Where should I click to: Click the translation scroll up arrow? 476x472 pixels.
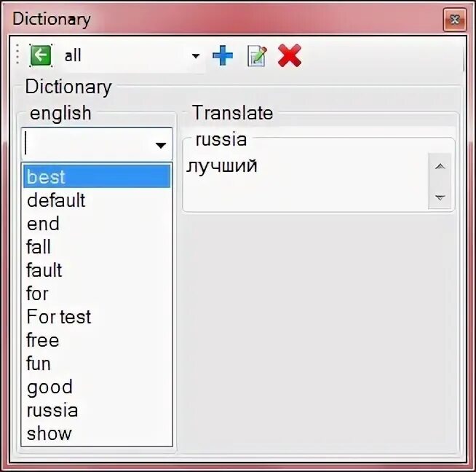(440, 167)
